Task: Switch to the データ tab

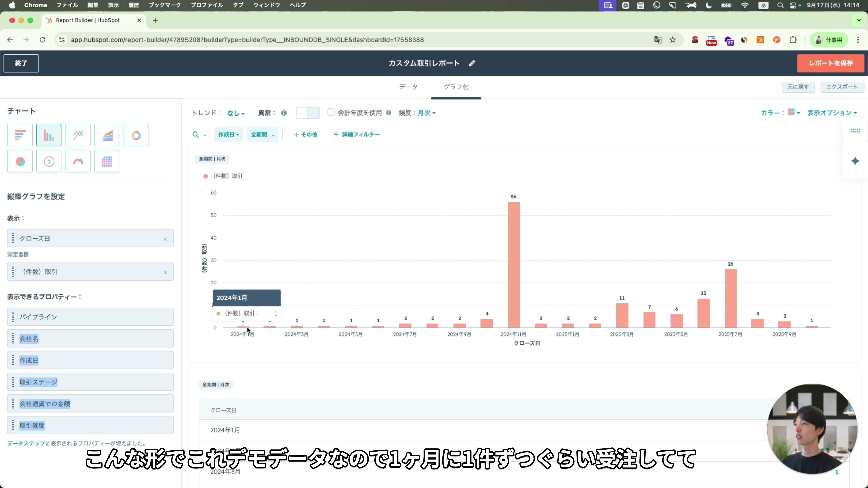Action: [x=408, y=87]
